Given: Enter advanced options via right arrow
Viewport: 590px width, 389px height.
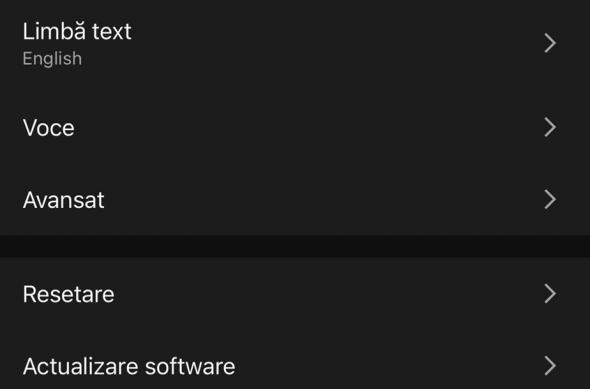Looking at the screenshot, I should (x=550, y=199).
